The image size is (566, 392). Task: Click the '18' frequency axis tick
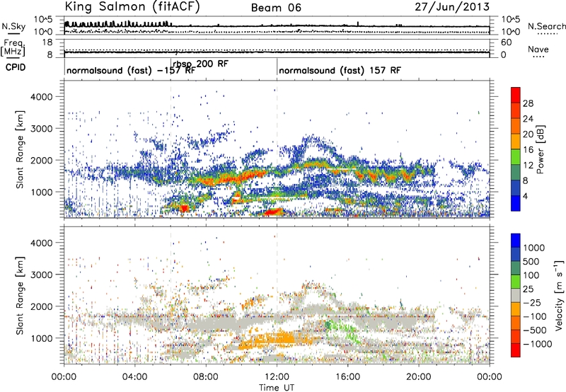(x=47, y=42)
